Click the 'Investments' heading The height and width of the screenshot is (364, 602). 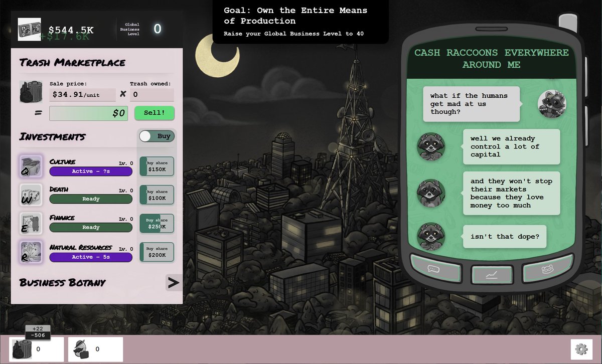(x=52, y=137)
